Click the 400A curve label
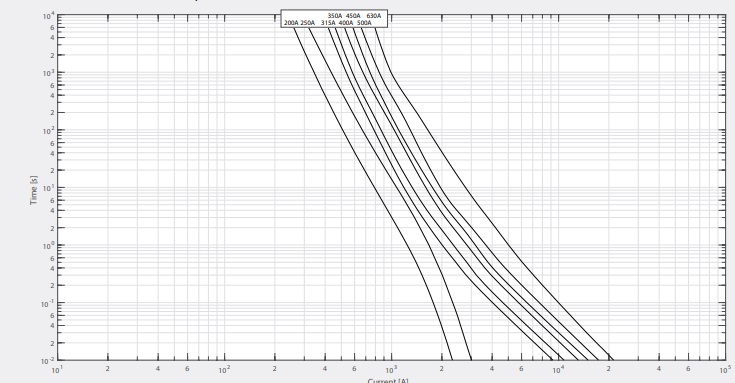 tap(346, 23)
